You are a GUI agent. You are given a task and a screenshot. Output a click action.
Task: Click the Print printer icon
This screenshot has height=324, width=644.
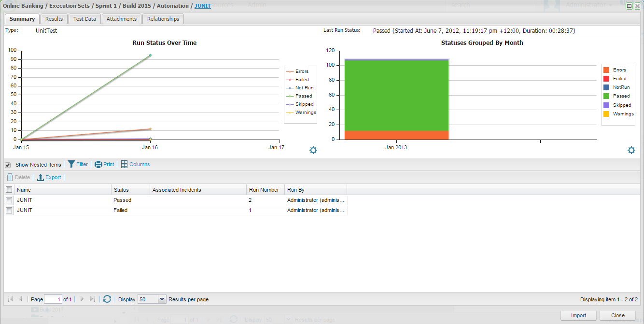click(98, 164)
